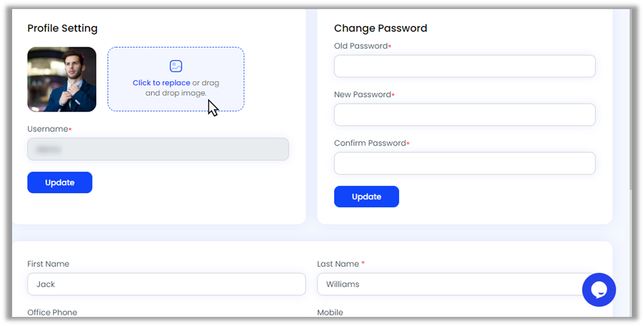Click the Mobile label

(x=330, y=313)
